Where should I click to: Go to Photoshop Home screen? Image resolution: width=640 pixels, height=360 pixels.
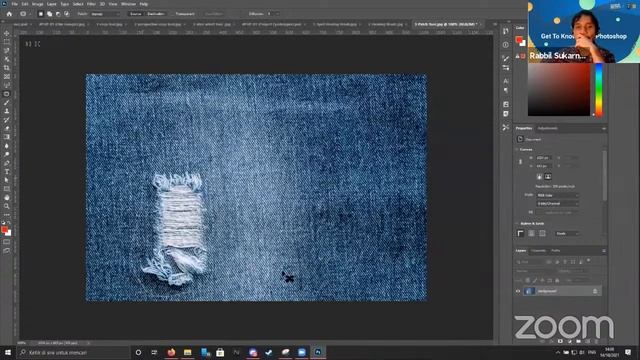9,14
